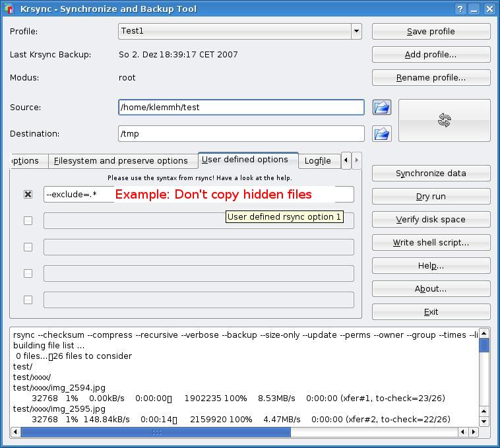
Task: Enable user defined option 5 checkbox
Action: tap(28, 300)
